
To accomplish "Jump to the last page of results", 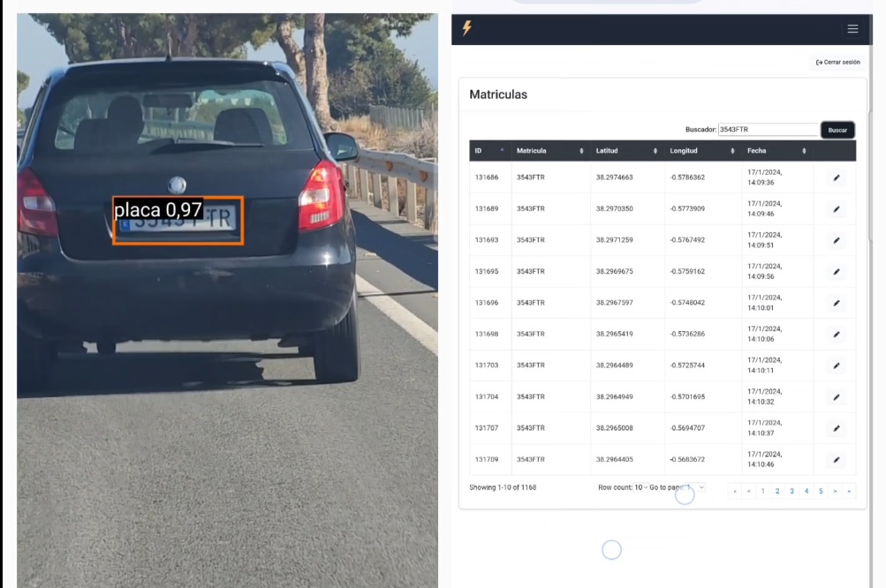I will tap(849, 491).
